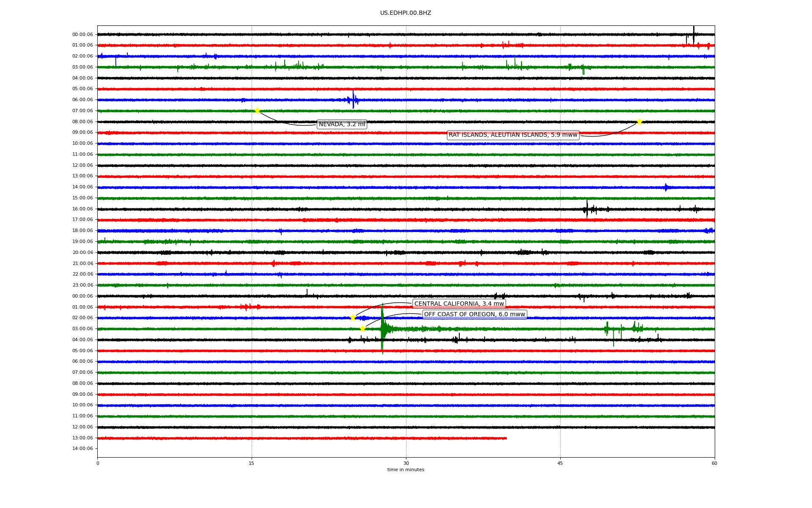Click the 'time in minutes' axis label
The width and height of the screenshot is (812, 508).
[x=406, y=470]
